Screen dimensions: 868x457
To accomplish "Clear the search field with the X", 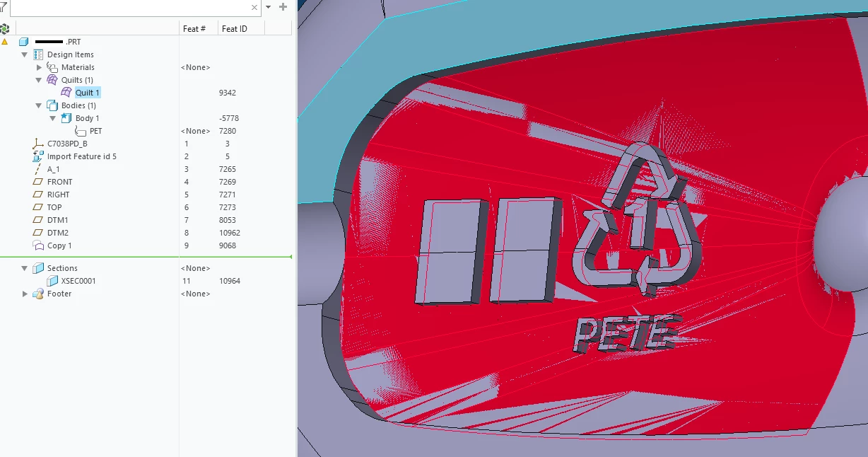I will (254, 7).
